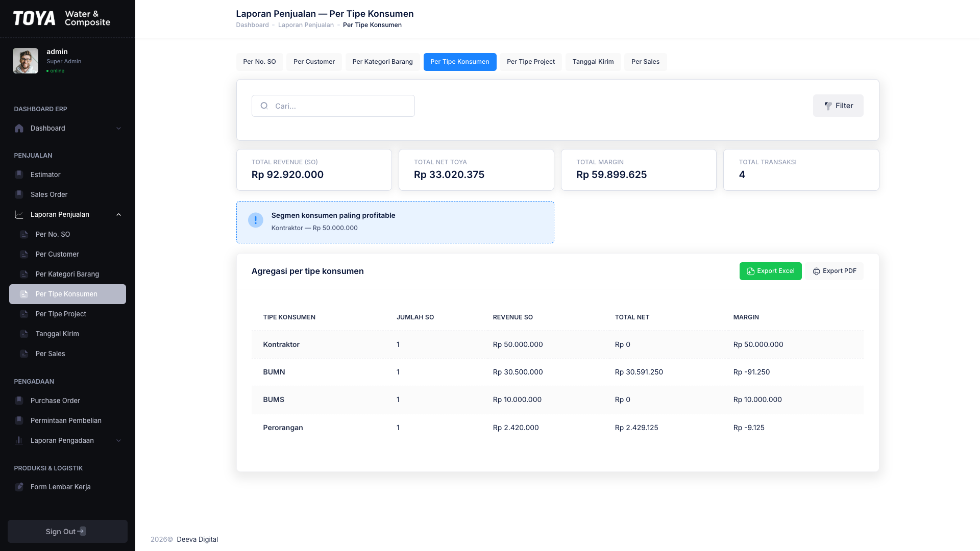Screen dimensions: 980x551
Task: Click the Rp -91.250 margin cell
Action: click(751, 372)
